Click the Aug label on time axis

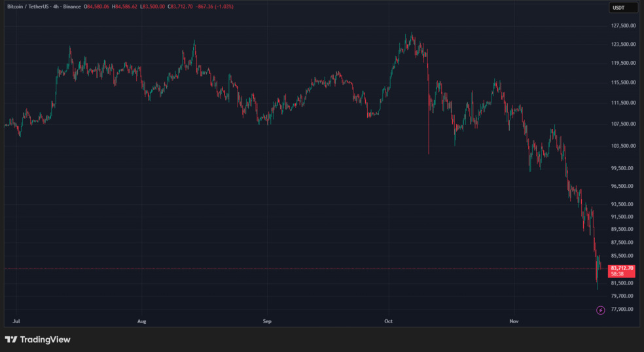pyautogui.click(x=141, y=321)
